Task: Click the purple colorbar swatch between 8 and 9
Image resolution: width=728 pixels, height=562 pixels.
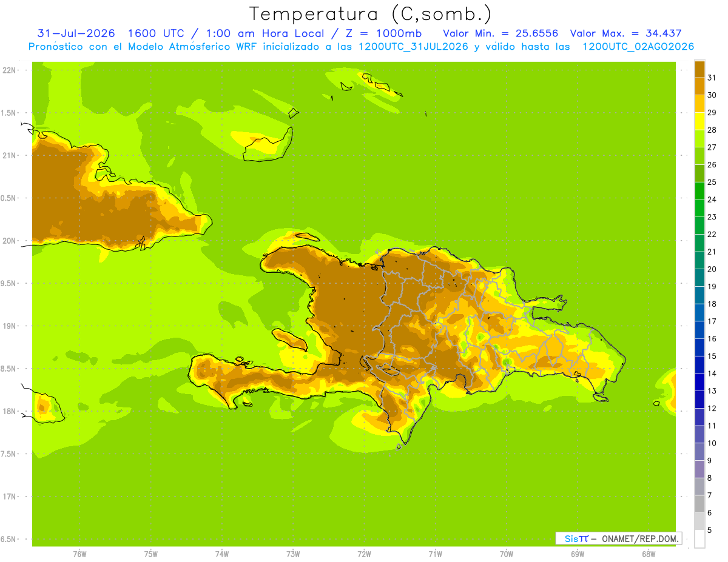Action: [x=699, y=469]
